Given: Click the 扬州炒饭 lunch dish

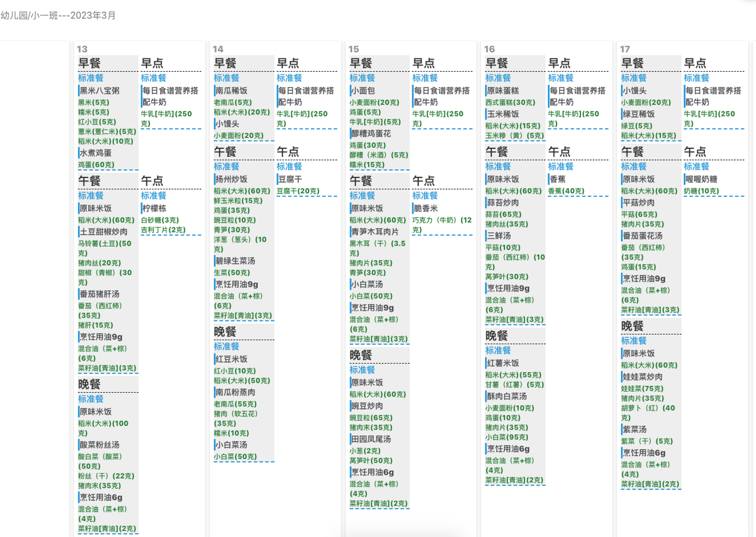Looking at the screenshot, I should [231, 179].
